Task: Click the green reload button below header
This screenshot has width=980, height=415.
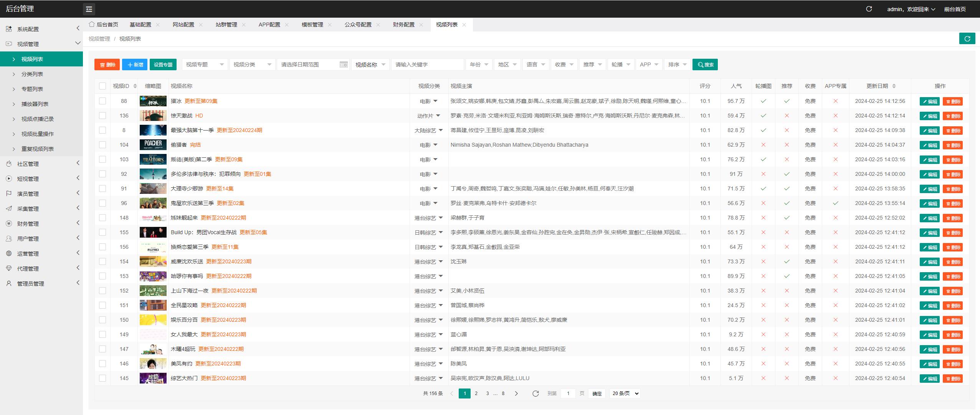Action: point(967,38)
